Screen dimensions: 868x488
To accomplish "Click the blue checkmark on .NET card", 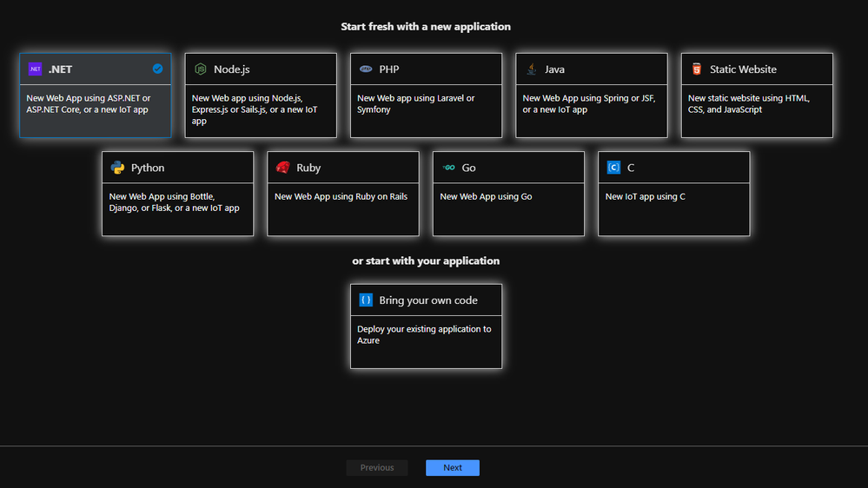I will [158, 69].
